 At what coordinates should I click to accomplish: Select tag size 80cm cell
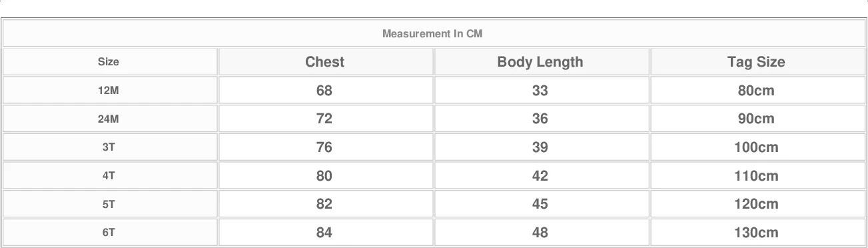click(x=757, y=90)
